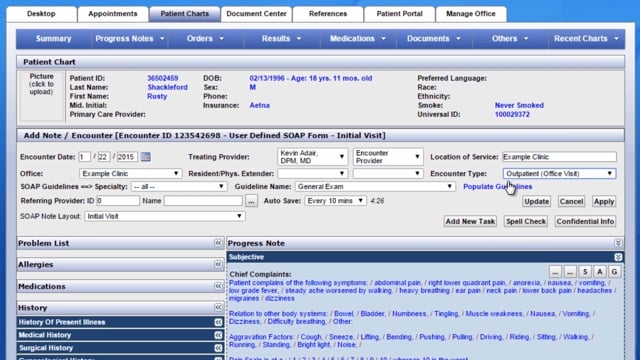Switch to Desktop tab

(41, 14)
